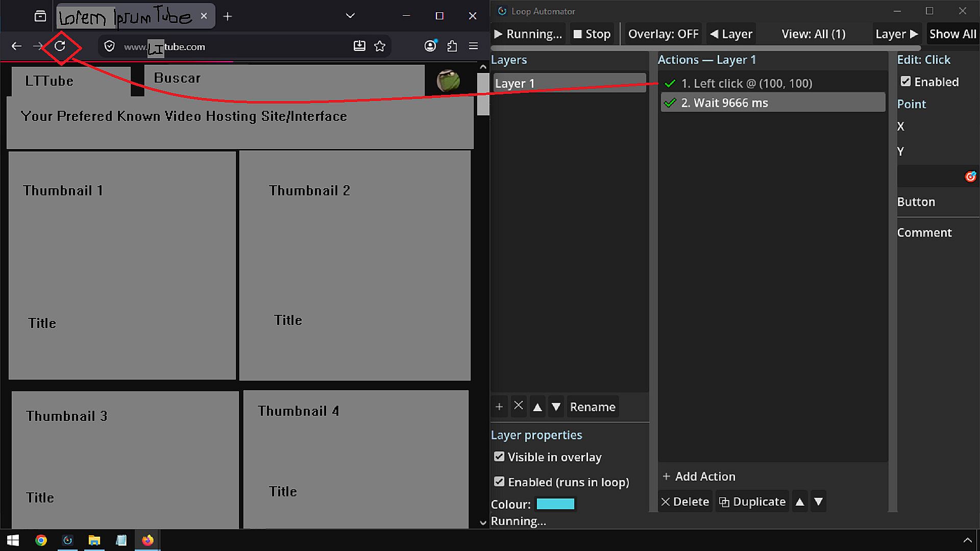The width and height of the screenshot is (980, 551).
Task: Open File Explorer from taskbar
Action: tap(94, 540)
